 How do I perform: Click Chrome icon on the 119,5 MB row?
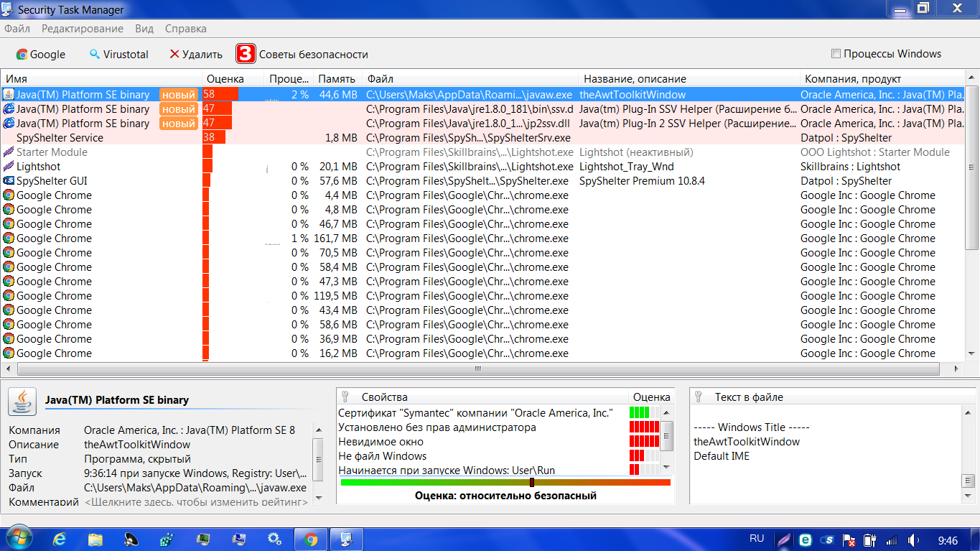pyautogui.click(x=9, y=296)
